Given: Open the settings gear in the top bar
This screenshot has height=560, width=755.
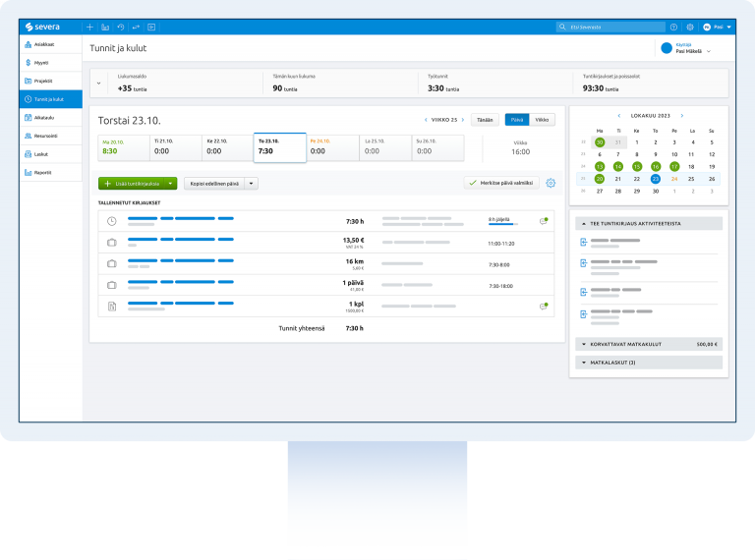Looking at the screenshot, I should coord(690,27).
